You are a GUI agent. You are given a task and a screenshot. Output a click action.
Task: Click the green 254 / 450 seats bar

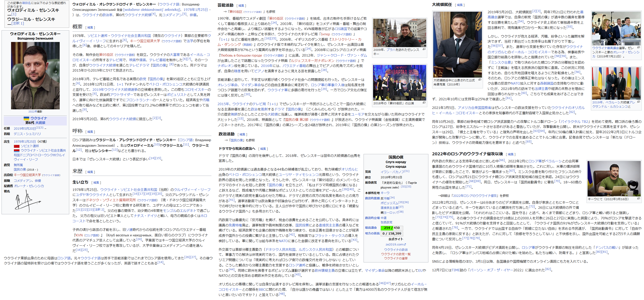click(387, 228)
